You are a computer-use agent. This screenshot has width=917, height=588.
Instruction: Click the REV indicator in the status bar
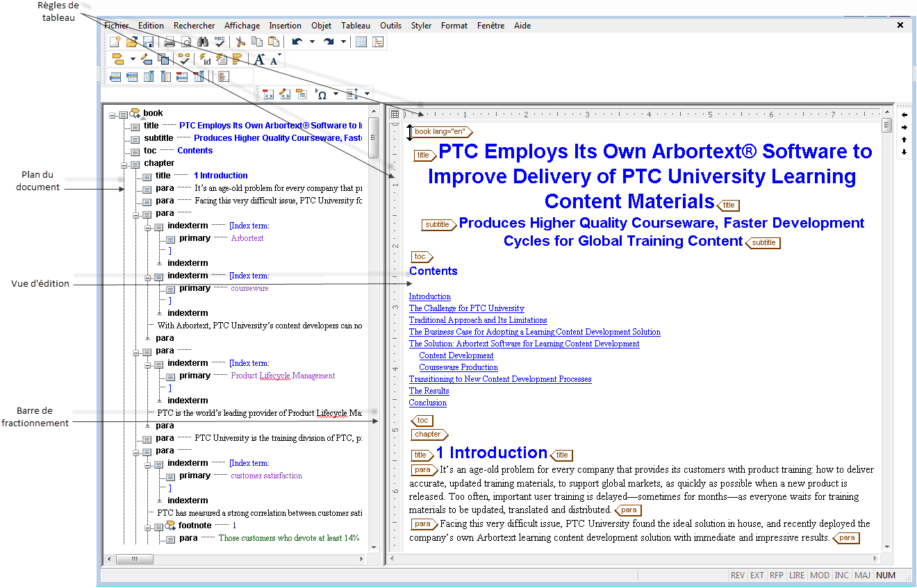pyautogui.click(x=738, y=576)
